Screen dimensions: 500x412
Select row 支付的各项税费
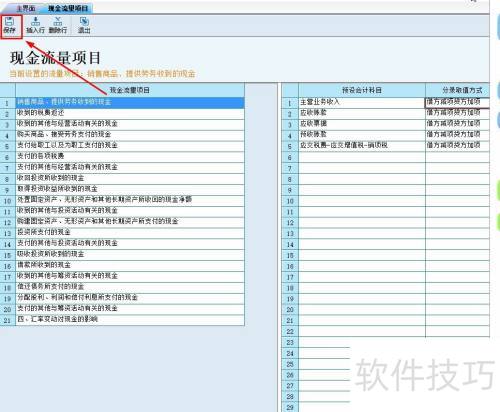pyautogui.click(x=130, y=156)
